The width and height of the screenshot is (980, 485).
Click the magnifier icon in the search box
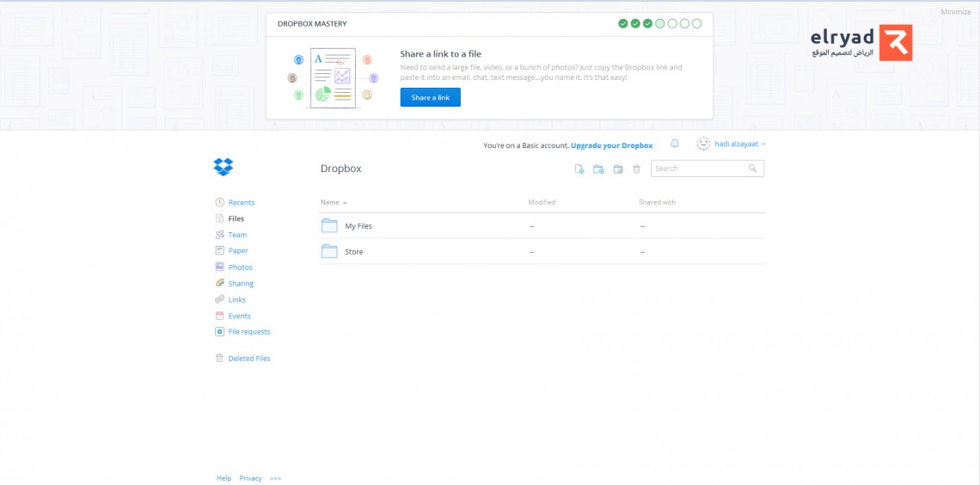[x=752, y=169]
